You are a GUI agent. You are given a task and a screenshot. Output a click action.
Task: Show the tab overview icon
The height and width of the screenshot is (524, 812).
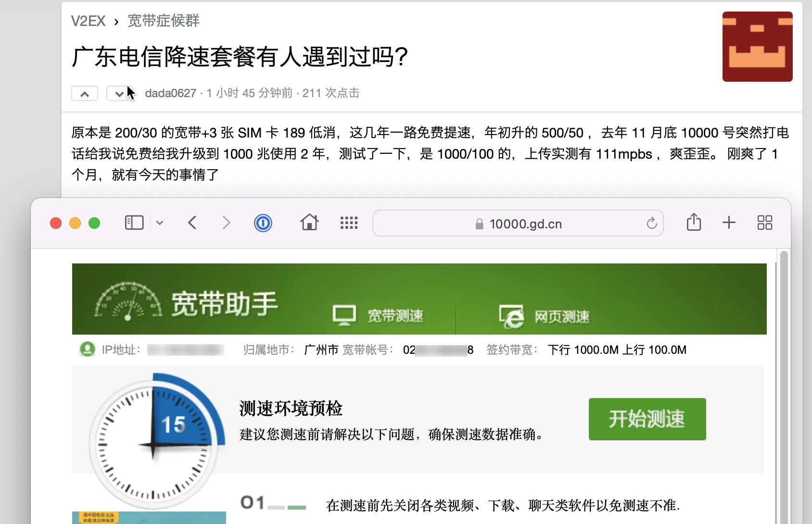tap(764, 223)
